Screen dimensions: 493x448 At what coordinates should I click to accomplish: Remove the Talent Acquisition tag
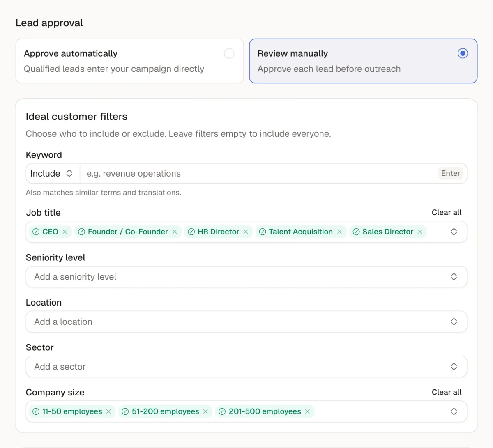(340, 232)
